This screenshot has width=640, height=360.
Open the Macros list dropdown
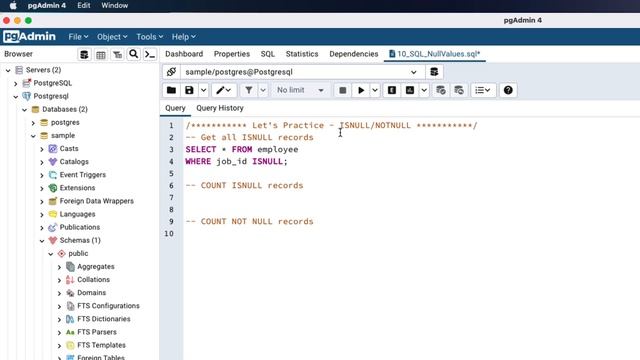483,90
